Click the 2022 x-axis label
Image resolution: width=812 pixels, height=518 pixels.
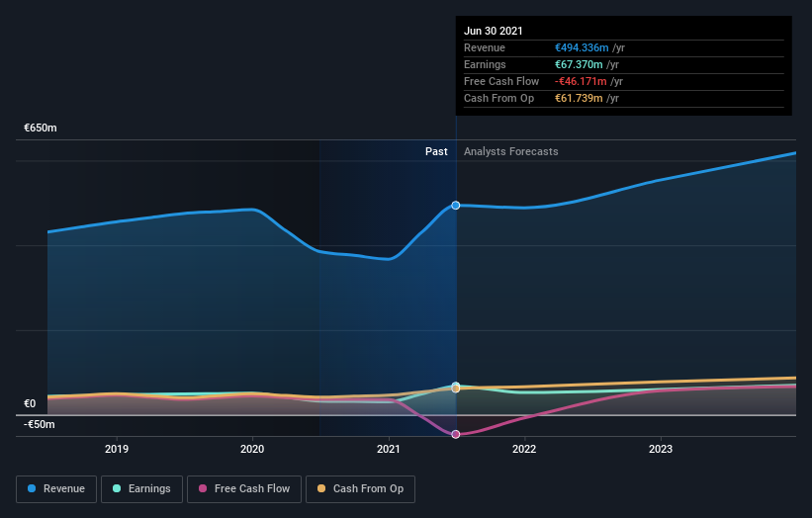tap(524, 449)
